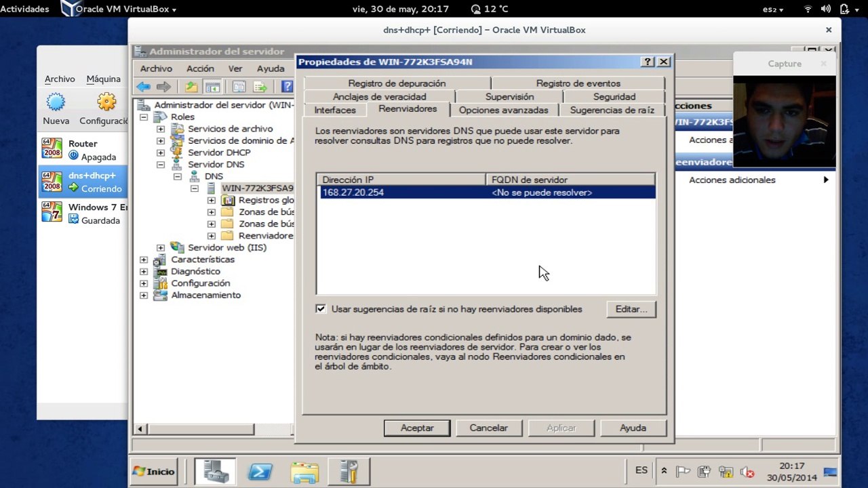Expand Servidor DHCP node
The width and height of the screenshot is (868, 488).
point(161,152)
